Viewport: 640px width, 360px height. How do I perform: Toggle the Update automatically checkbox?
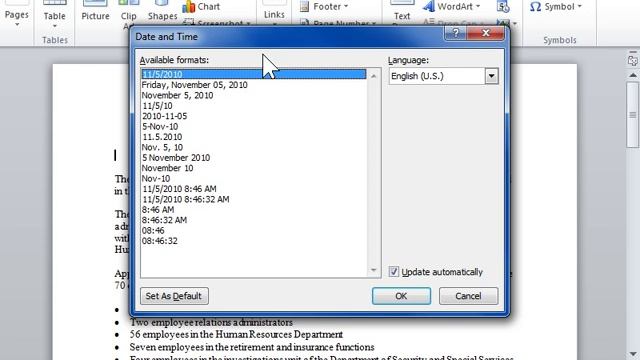(x=393, y=272)
